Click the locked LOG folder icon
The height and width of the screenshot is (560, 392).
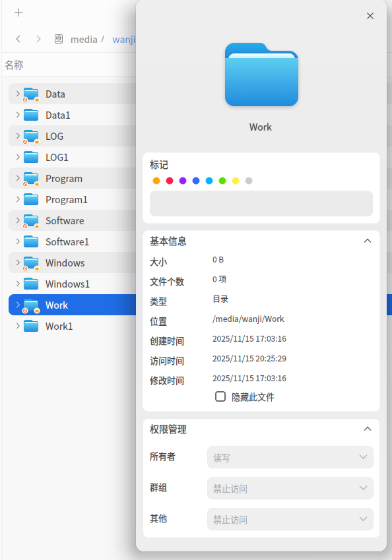click(31, 137)
